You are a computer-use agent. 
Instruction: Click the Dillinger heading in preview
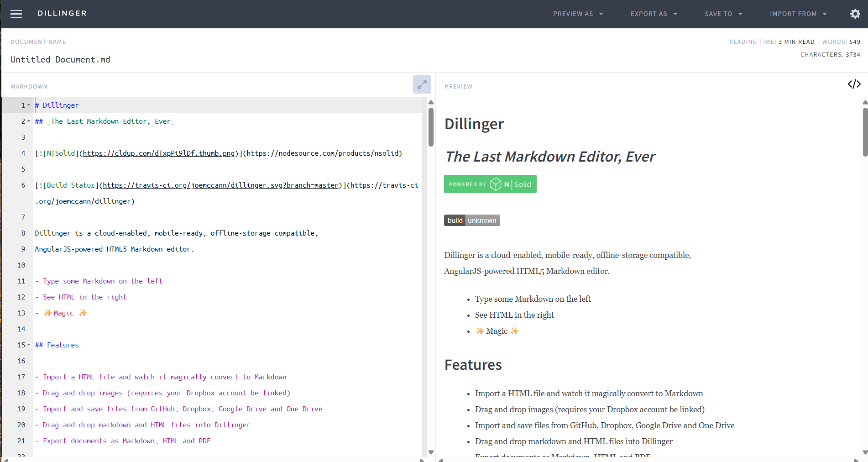[474, 124]
